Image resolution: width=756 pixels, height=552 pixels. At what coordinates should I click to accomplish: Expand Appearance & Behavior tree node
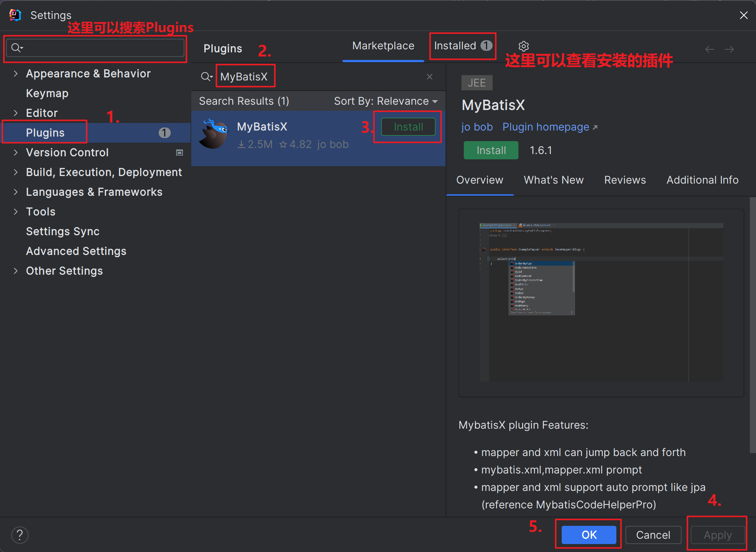pyautogui.click(x=16, y=74)
